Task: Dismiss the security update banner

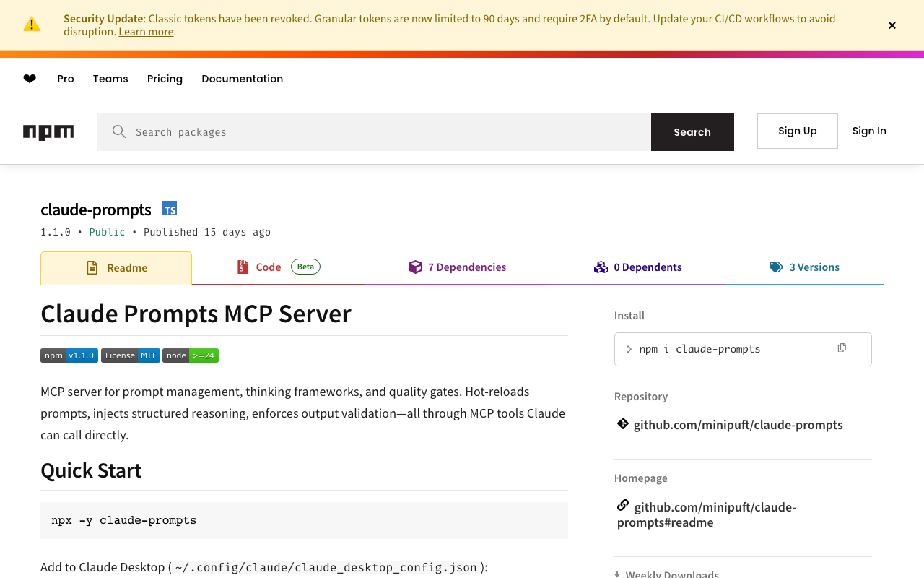Action: [x=892, y=25]
